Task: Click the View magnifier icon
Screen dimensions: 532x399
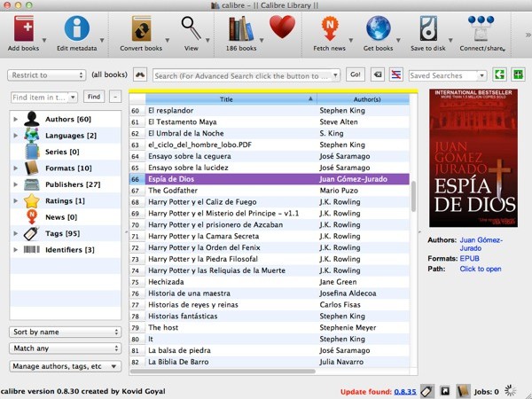Action: pyautogui.click(x=191, y=28)
